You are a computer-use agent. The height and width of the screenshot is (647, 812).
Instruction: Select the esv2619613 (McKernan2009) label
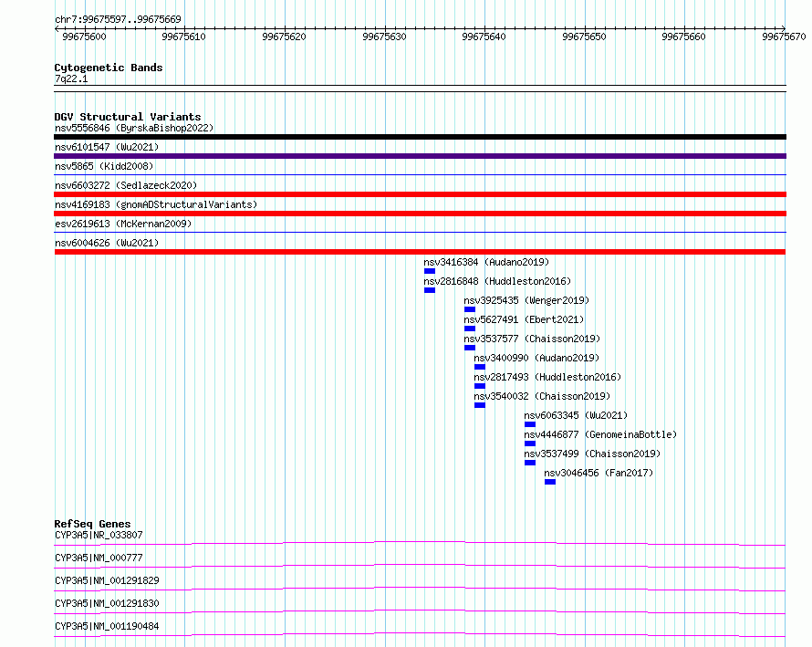coord(123,224)
